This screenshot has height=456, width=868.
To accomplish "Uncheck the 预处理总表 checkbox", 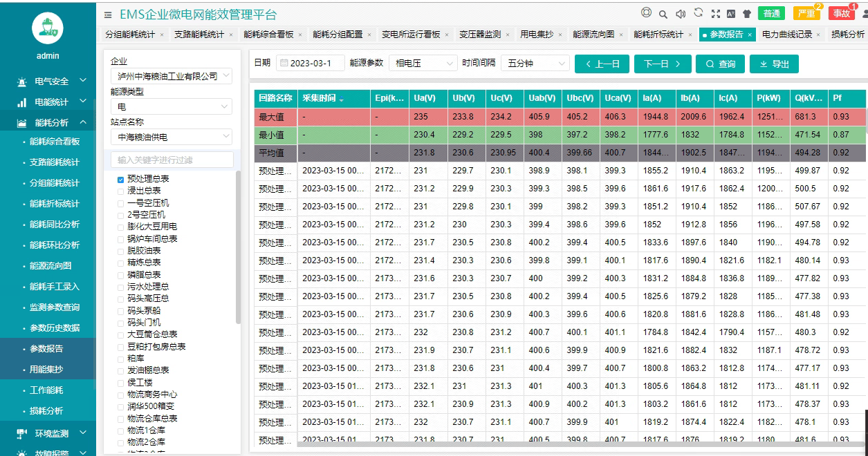I will tap(120, 179).
